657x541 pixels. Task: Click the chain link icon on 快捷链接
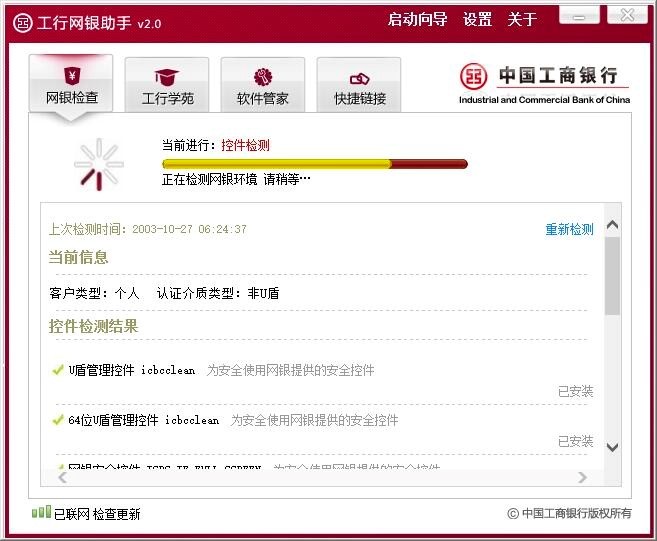point(359,78)
